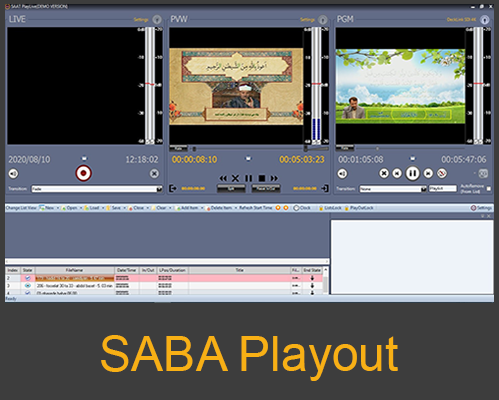Skip to next item in PGM
Screen dimensions: 499x400
pos(428,173)
